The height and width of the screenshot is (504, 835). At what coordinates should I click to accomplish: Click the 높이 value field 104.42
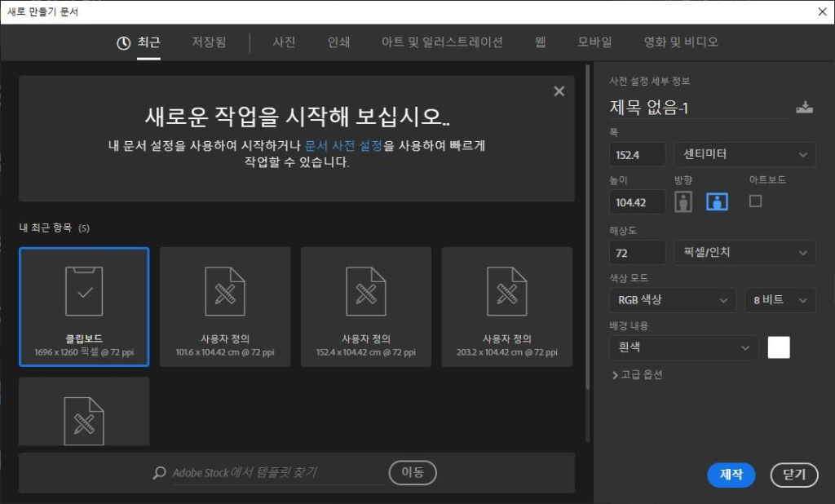click(x=638, y=202)
